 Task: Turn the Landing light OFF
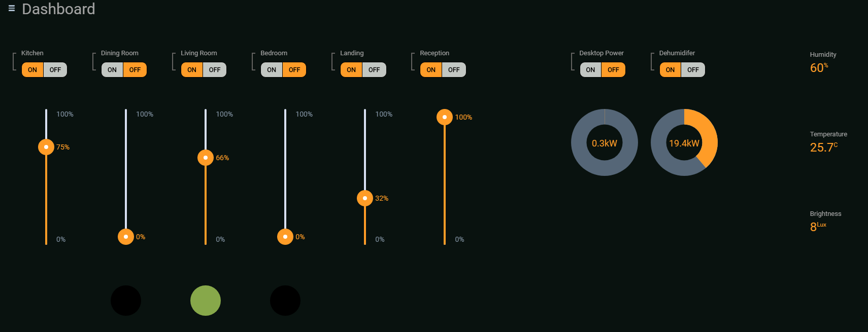click(374, 70)
